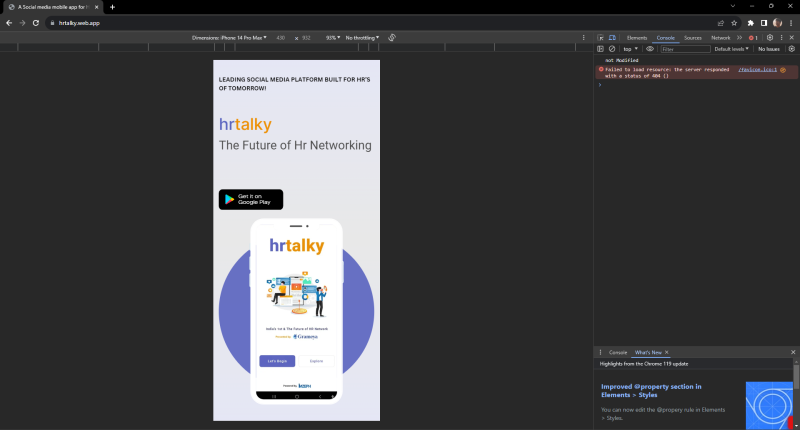Click the error icon link beside favicon.ico
800x430 pixels.
pos(783,70)
